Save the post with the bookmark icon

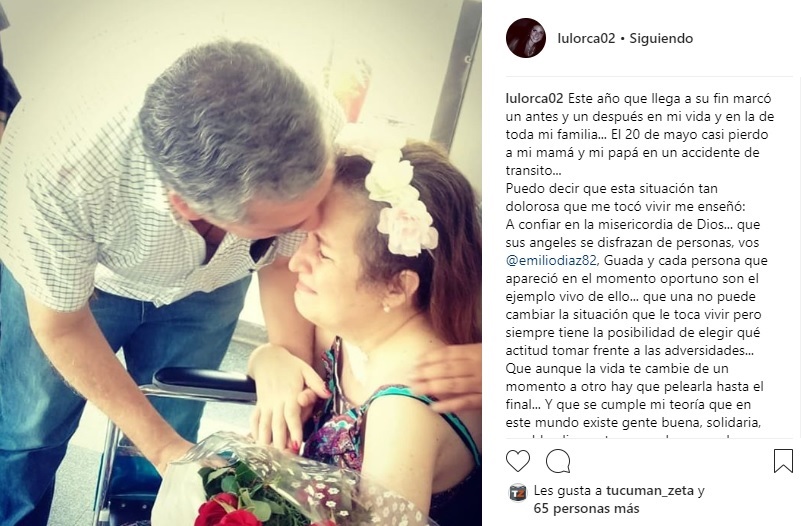point(783,461)
